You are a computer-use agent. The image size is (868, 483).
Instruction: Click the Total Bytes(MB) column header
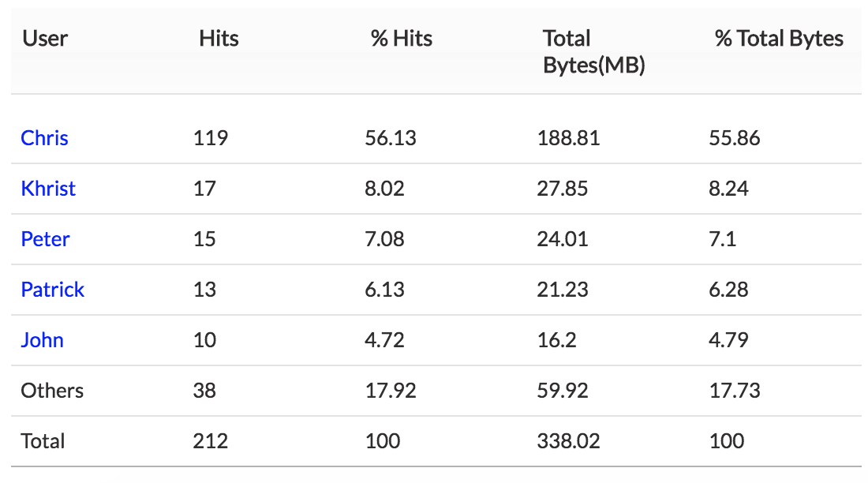tap(593, 52)
